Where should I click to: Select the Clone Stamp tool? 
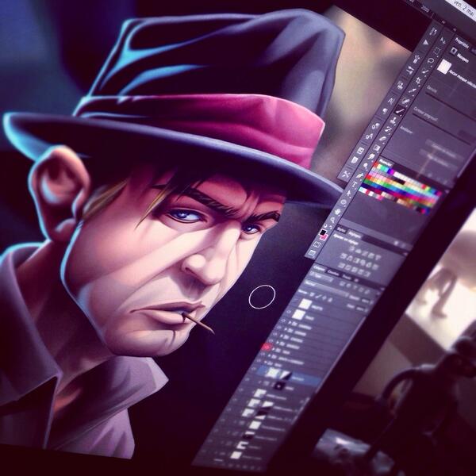click(x=393, y=121)
